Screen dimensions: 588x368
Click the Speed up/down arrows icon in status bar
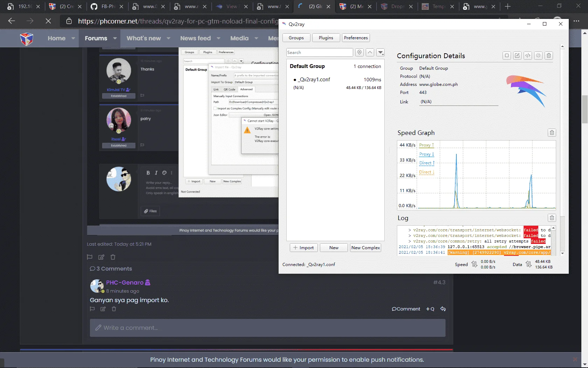point(474,264)
